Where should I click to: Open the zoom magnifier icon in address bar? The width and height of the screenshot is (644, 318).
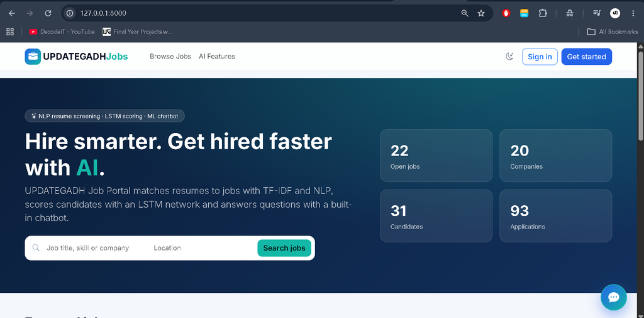[x=465, y=13]
